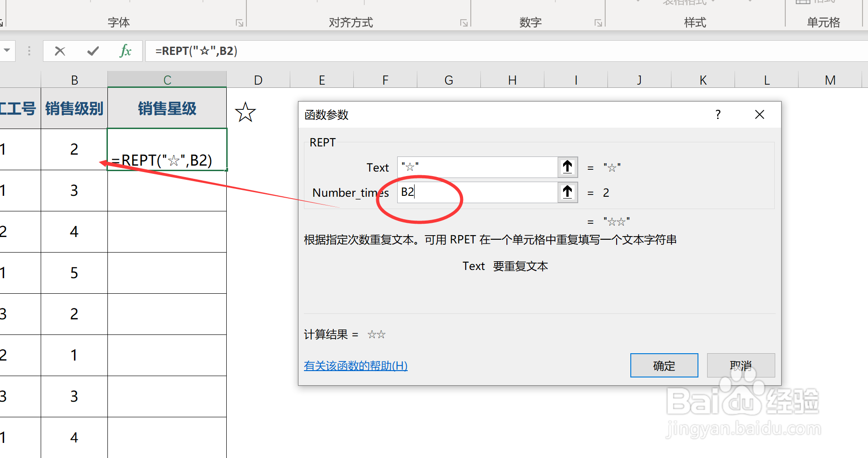
Task: Select column J header
Action: pos(639,80)
